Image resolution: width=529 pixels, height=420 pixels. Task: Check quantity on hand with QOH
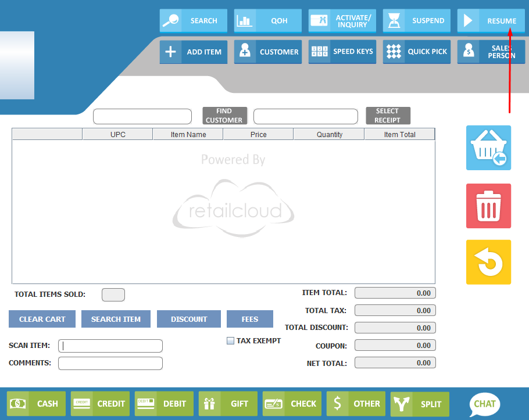point(267,20)
